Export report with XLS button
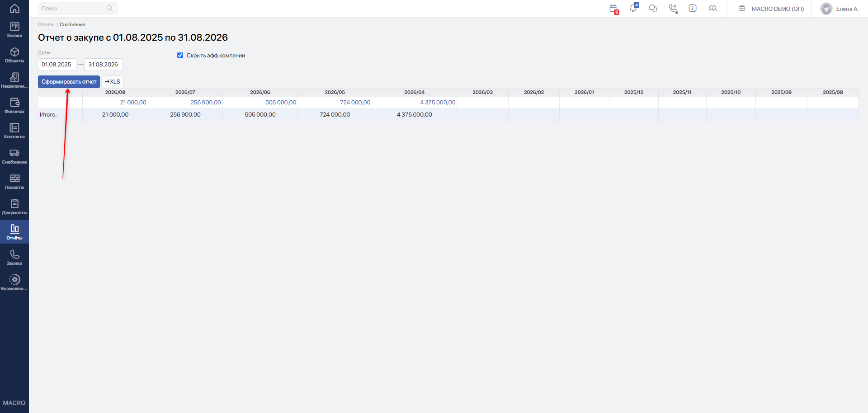Image resolution: width=868 pixels, height=413 pixels. [113, 82]
